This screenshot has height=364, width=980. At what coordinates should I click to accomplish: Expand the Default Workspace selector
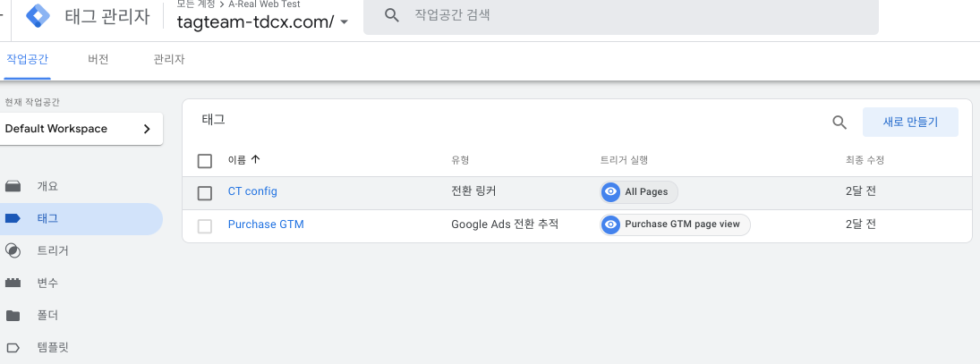pyautogui.click(x=81, y=129)
